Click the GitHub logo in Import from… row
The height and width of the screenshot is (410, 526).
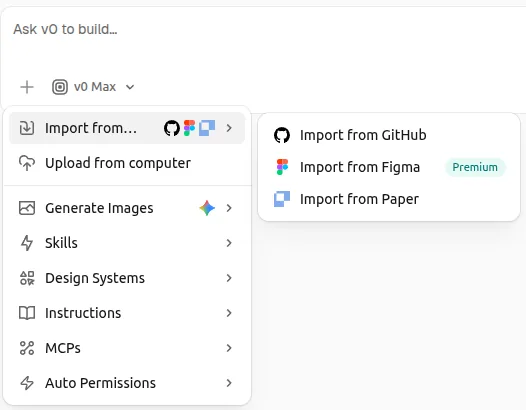click(x=172, y=128)
